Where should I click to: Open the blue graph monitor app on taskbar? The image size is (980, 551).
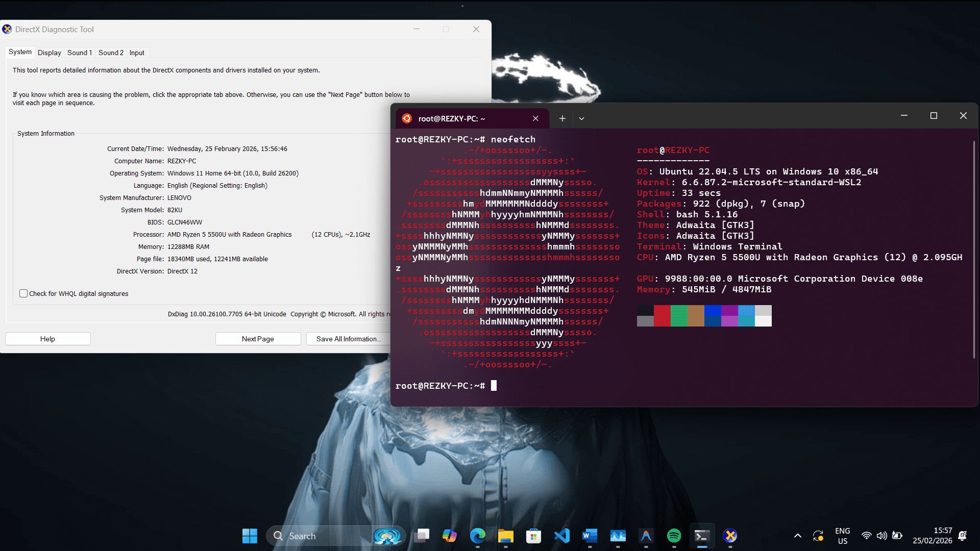tap(618, 536)
